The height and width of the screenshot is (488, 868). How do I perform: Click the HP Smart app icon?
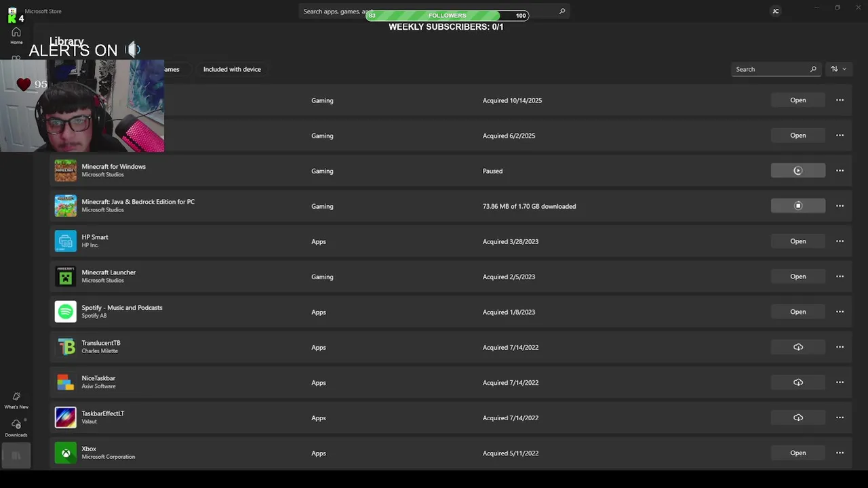(x=66, y=241)
